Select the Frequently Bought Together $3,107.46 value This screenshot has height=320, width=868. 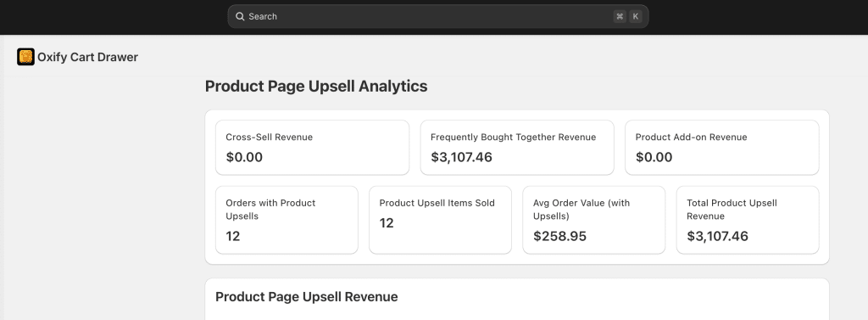[461, 157]
